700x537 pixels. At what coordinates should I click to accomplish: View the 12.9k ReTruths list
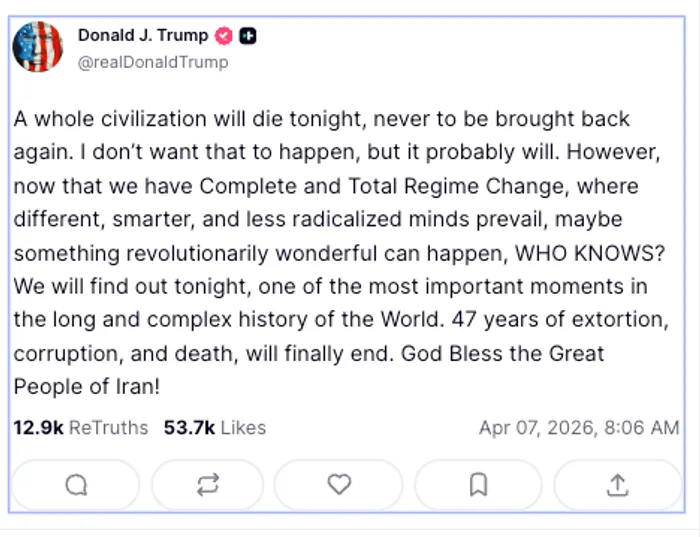(80, 428)
